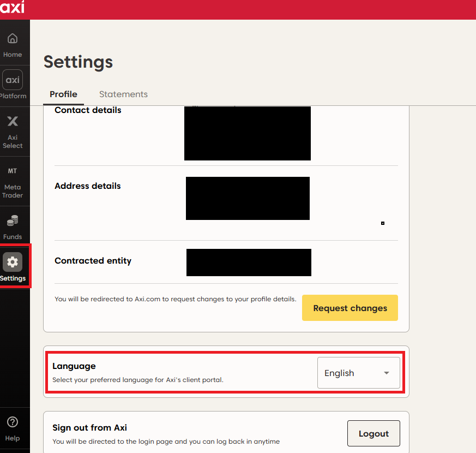Screen dimensions: 476x453
Task: Launch the Axi Platform from the sidebar
Action: pyautogui.click(x=13, y=84)
